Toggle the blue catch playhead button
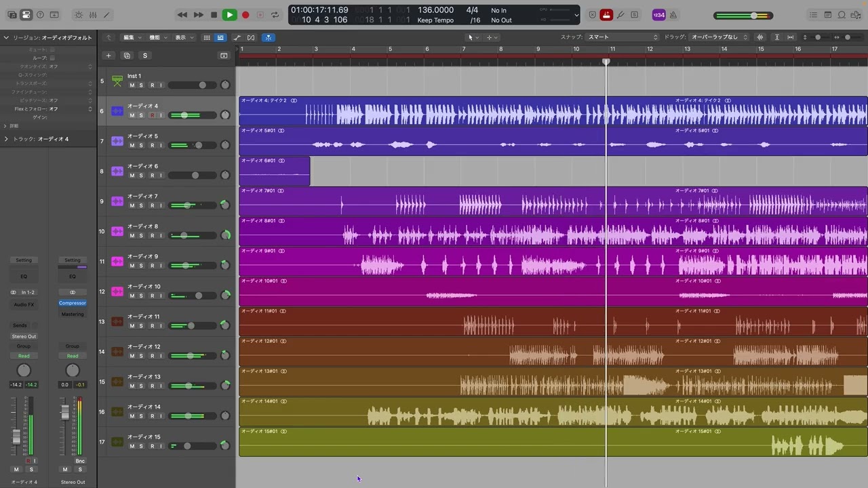This screenshot has width=868, height=488. (x=269, y=37)
